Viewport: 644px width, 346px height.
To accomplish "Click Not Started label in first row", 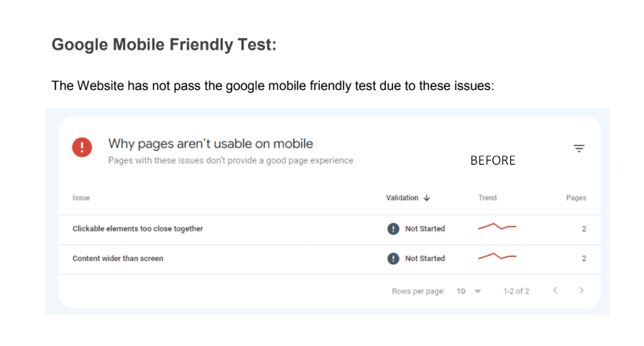I will coord(425,229).
